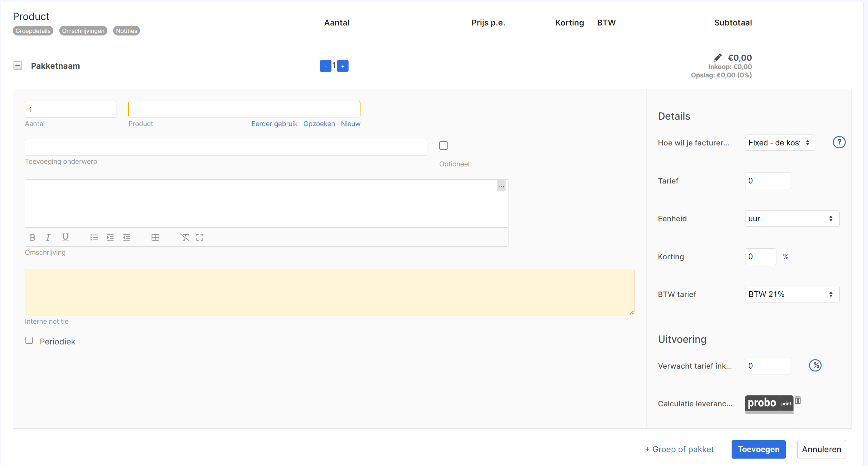
Task: Click the percent icon beside Verwacht tarief
Action: [x=815, y=366]
